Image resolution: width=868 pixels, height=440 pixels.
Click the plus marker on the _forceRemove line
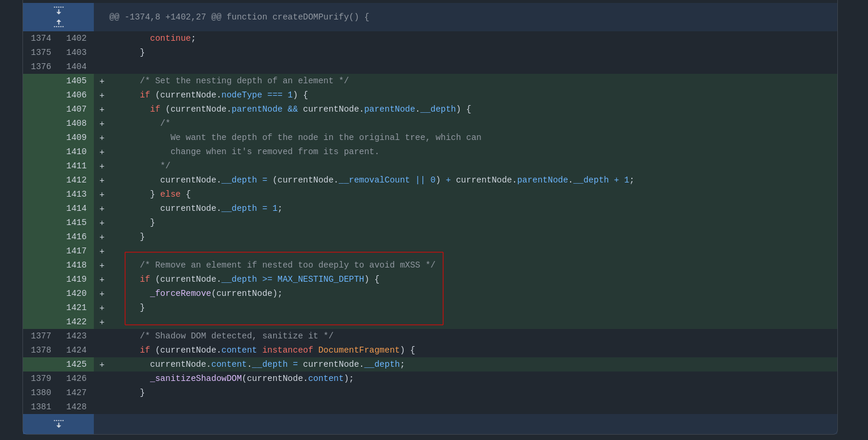(101, 293)
